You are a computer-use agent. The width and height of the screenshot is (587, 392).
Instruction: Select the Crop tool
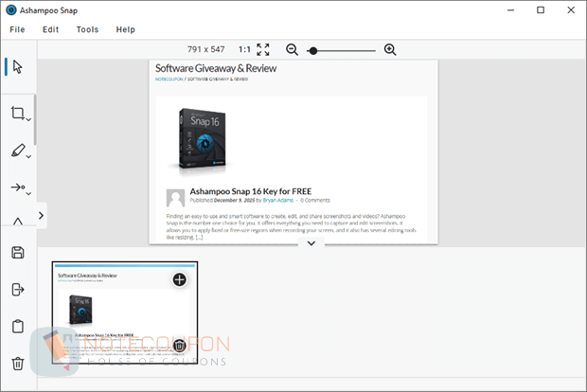pyautogui.click(x=17, y=113)
